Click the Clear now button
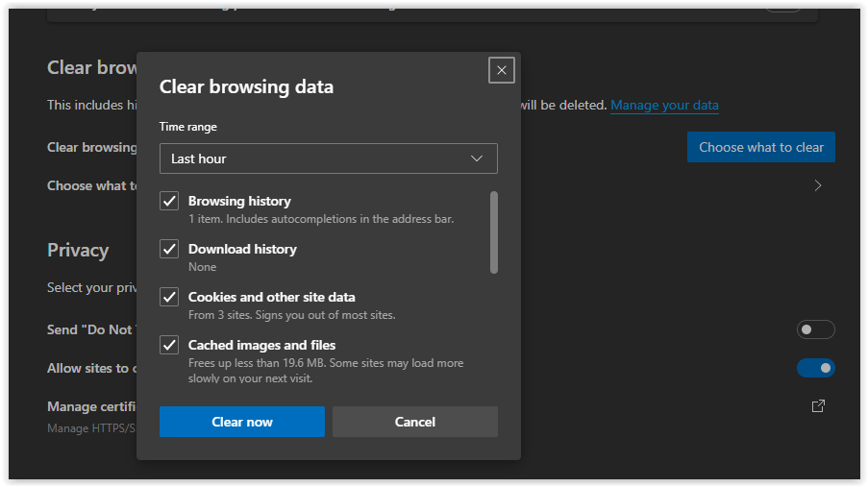The width and height of the screenshot is (868, 487). [x=242, y=422]
